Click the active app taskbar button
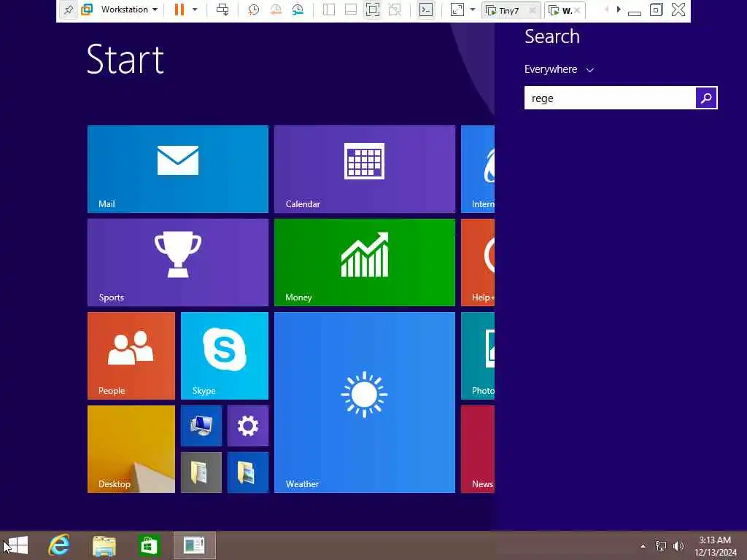 pyautogui.click(x=194, y=545)
